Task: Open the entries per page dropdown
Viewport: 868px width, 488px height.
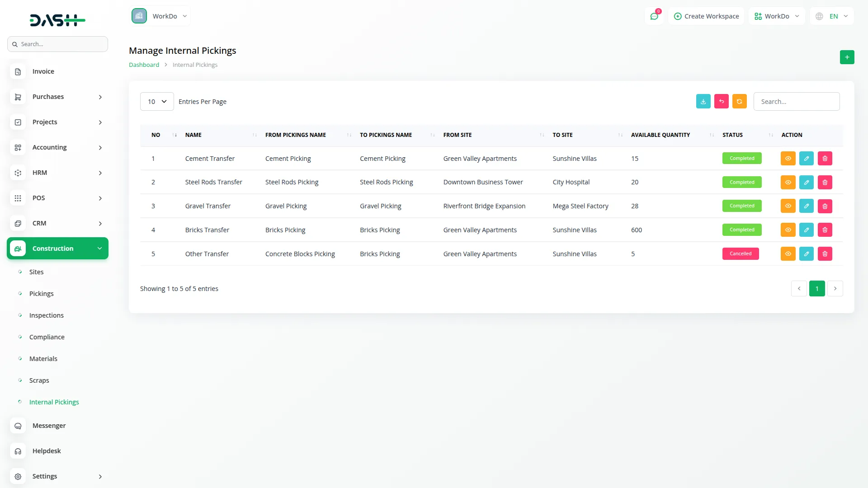Action: 157,102
